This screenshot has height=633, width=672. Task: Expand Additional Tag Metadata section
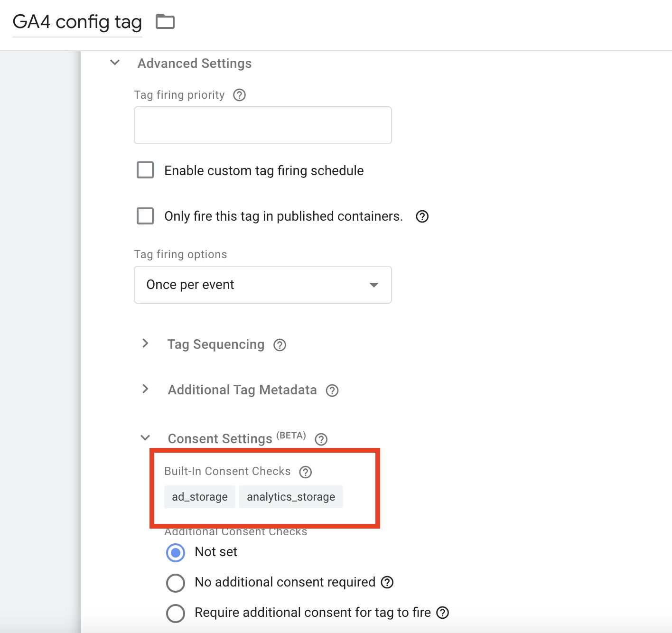coord(145,389)
